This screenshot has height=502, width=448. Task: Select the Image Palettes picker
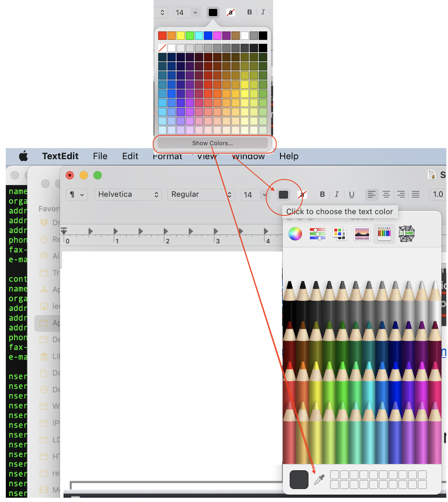[362, 234]
